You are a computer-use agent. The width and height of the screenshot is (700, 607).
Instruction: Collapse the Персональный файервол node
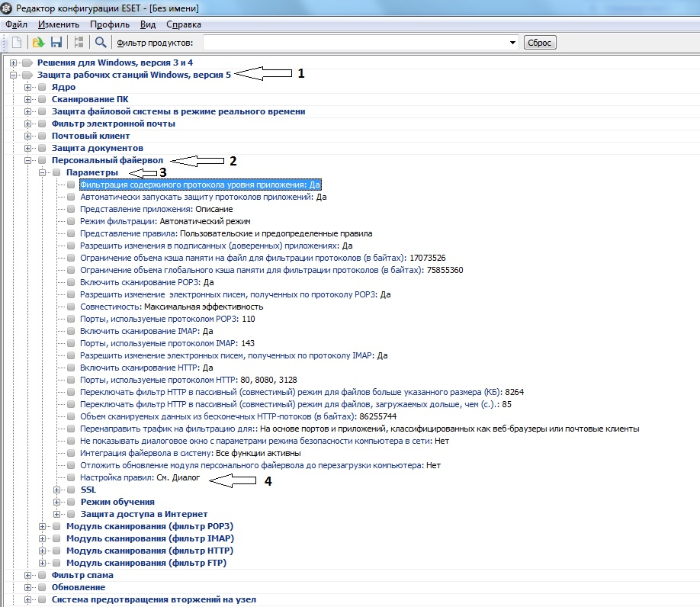[x=27, y=160]
